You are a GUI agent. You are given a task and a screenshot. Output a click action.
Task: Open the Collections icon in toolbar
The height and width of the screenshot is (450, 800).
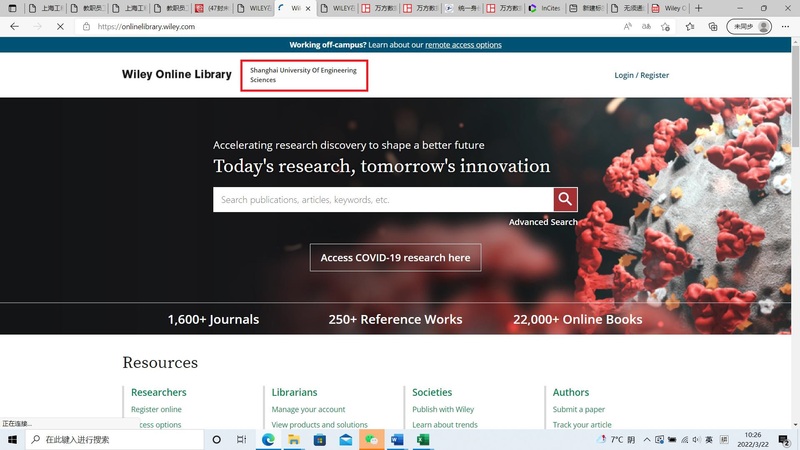point(712,27)
